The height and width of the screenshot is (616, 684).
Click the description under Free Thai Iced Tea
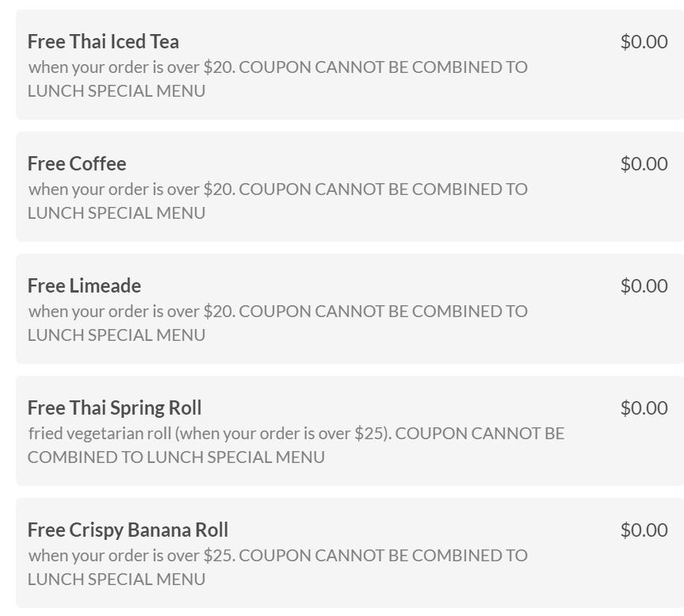pos(277,78)
